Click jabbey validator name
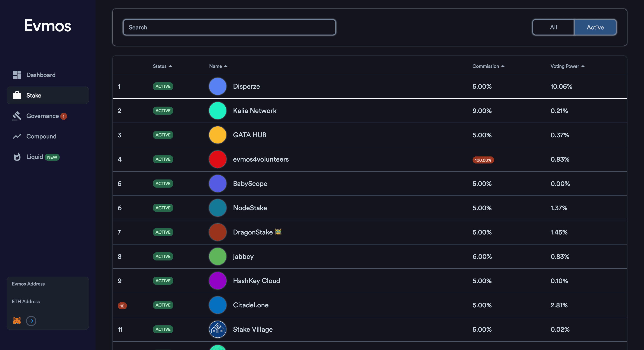Image resolution: width=644 pixels, height=350 pixels. pos(243,256)
